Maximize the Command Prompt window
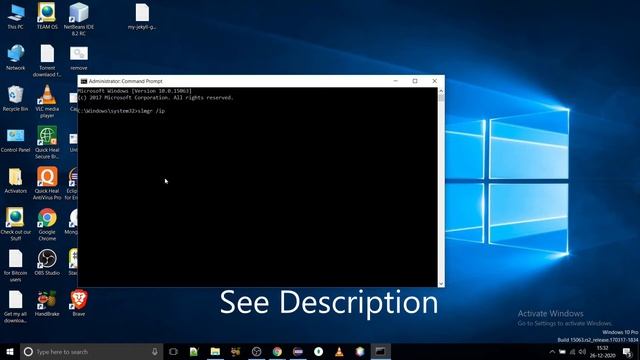The height and width of the screenshot is (360, 640). [415, 81]
